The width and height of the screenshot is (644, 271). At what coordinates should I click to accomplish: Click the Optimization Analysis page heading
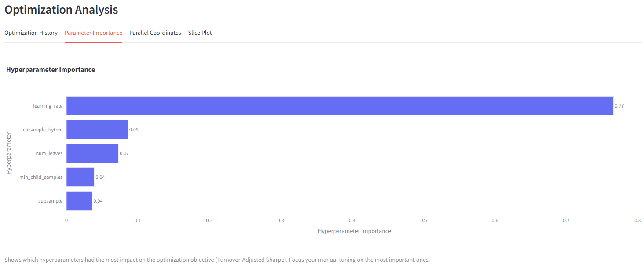pyautogui.click(x=61, y=10)
